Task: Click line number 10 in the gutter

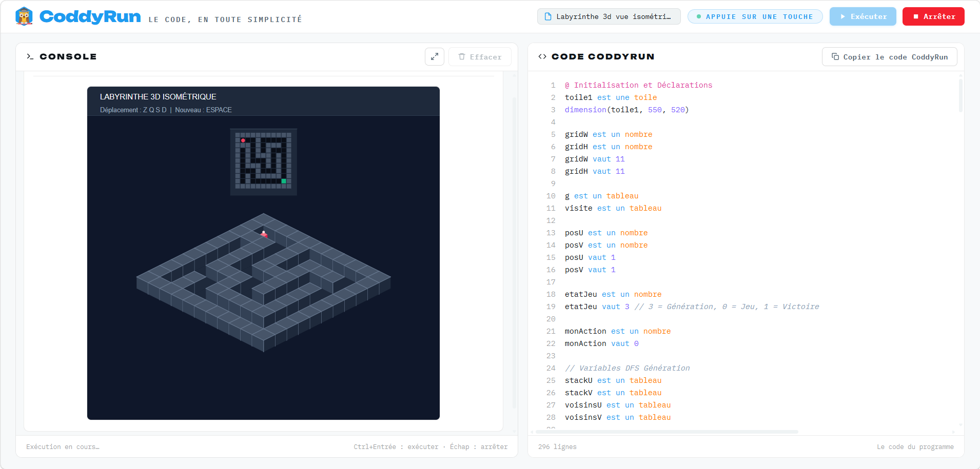Action: [551, 196]
